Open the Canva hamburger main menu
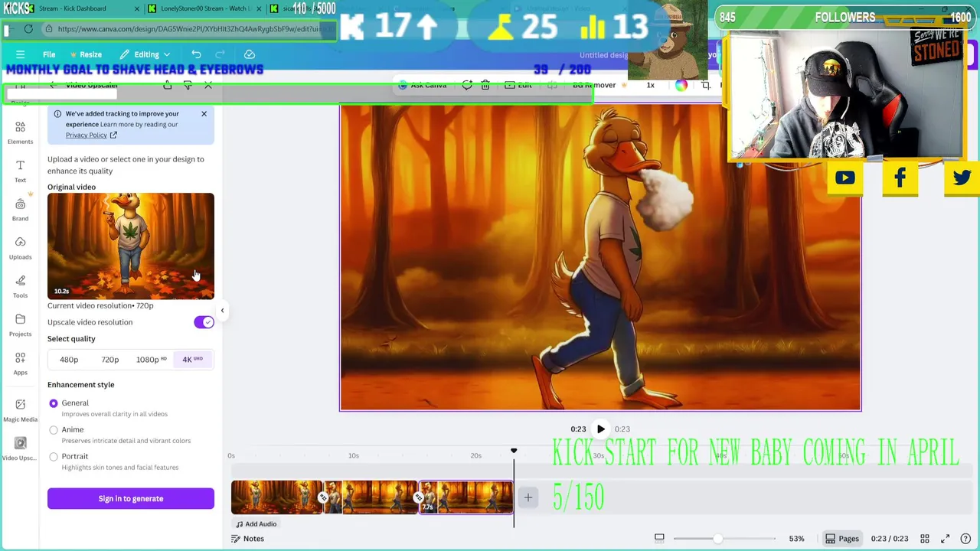Viewport: 980px width, 551px height. (x=20, y=54)
